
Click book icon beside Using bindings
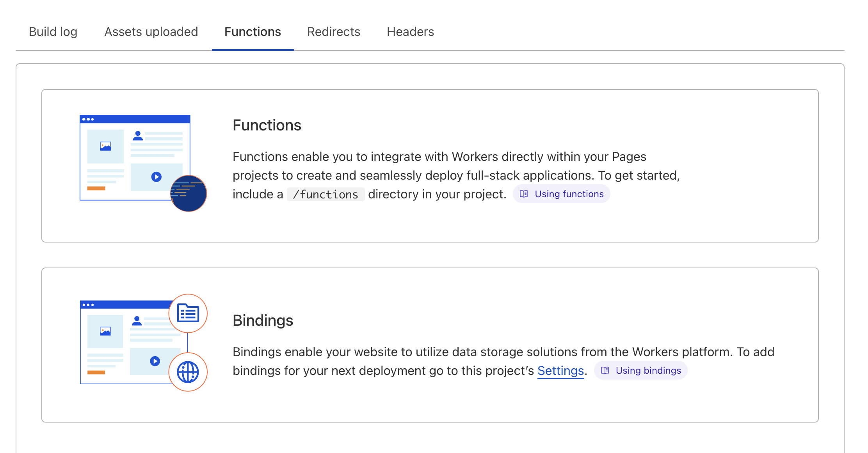pos(605,371)
